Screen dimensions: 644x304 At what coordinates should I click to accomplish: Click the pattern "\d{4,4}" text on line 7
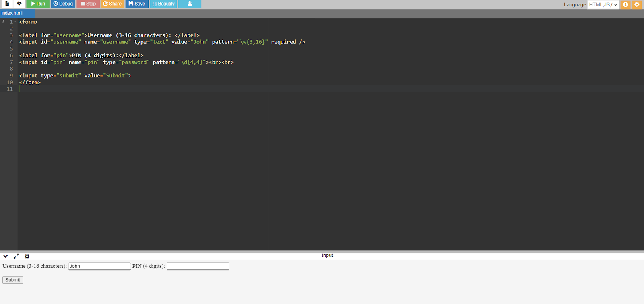pos(180,62)
